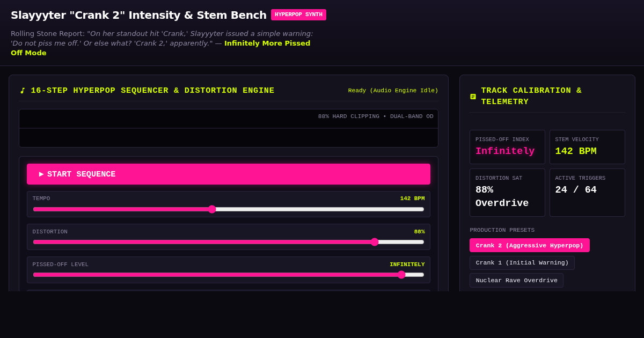The width and height of the screenshot is (644, 338).
Task: Click the '88% Overdrive' Distortion Sat value
Action: [502, 196]
